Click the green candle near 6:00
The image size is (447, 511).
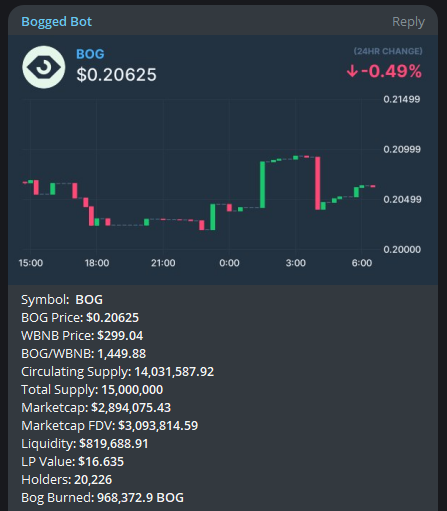pyautogui.click(x=356, y=192)
